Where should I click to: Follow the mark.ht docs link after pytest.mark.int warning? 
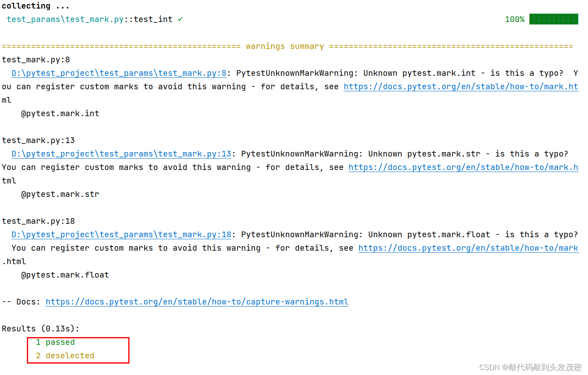[x=461, y=87]
